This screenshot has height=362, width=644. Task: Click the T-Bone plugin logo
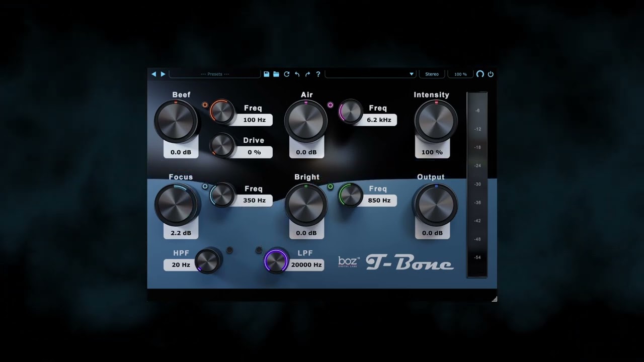(410, 262)
